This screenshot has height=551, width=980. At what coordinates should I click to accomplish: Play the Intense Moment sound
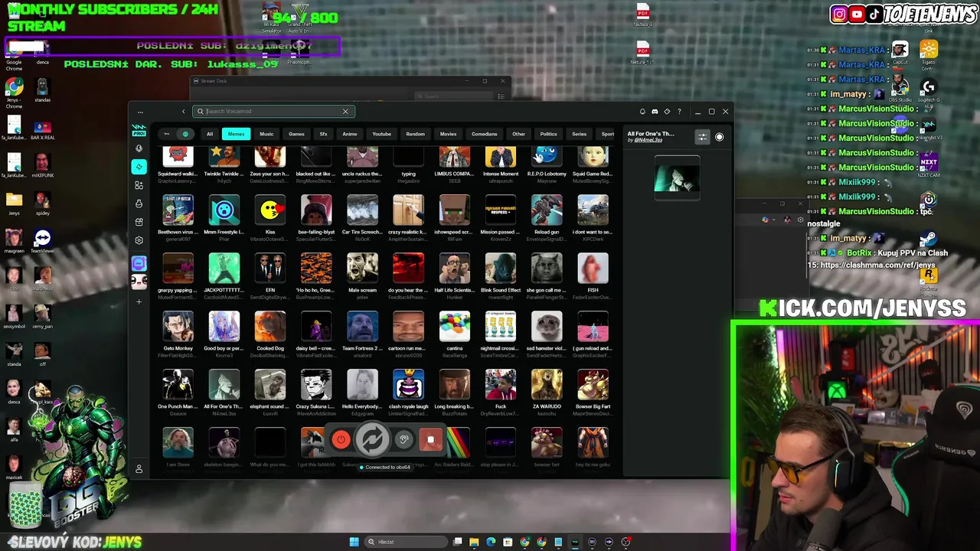501,156
